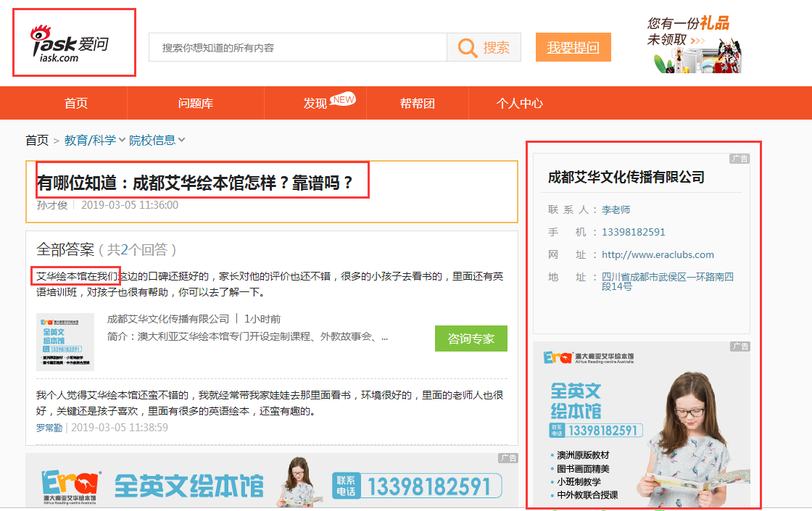Open the gift promo banner 您有一份礼品
Screen dimensions: 812x511
pos(694,43)
